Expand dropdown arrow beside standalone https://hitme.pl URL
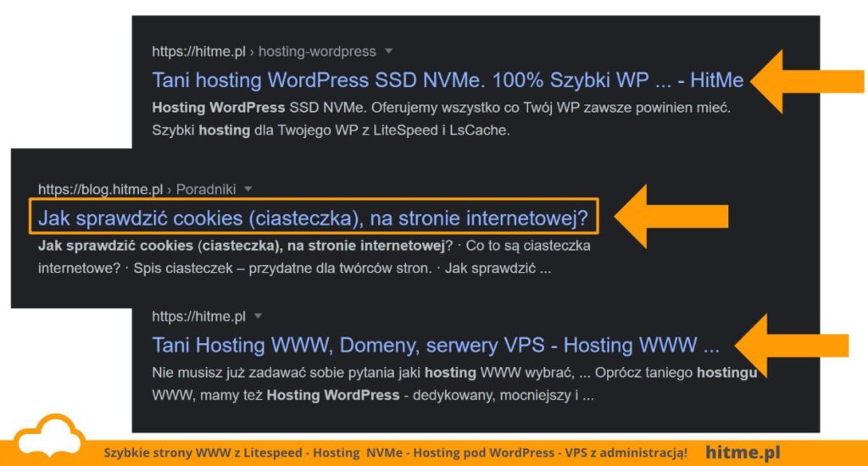Screen dimensions: 868x466 click(258, 316)
